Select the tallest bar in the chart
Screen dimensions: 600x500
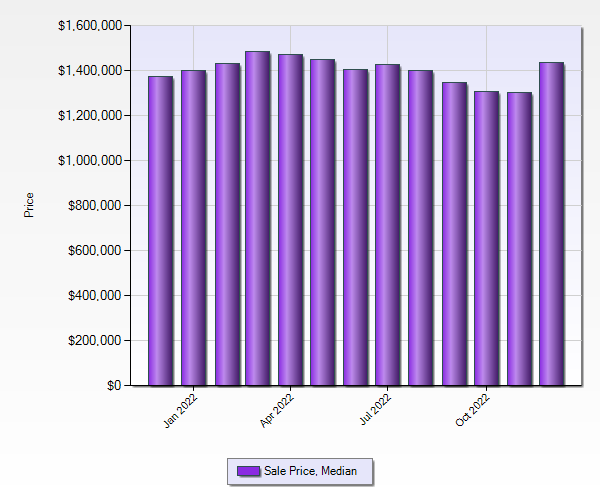pos(258,218)
